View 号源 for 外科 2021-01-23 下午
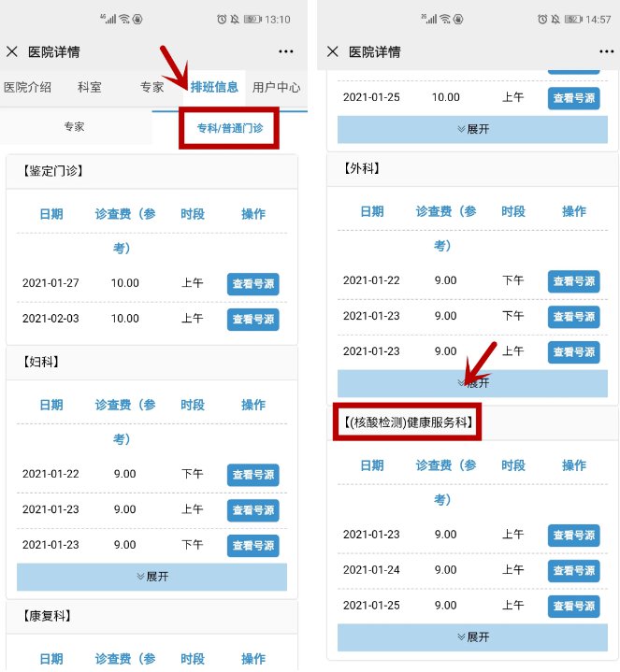Image resolution: width=620 pixels, height=672 pixels. tap(573, 317)
